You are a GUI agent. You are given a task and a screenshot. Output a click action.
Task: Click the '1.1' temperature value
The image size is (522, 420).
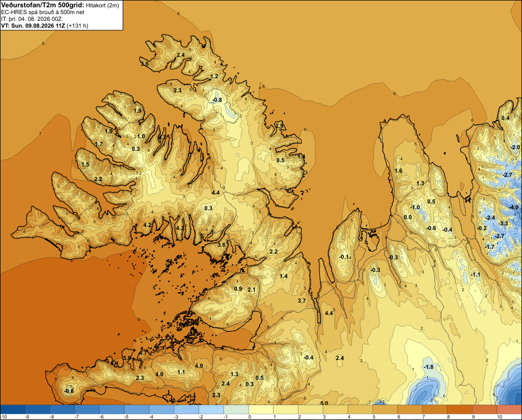tap(181, 372)
